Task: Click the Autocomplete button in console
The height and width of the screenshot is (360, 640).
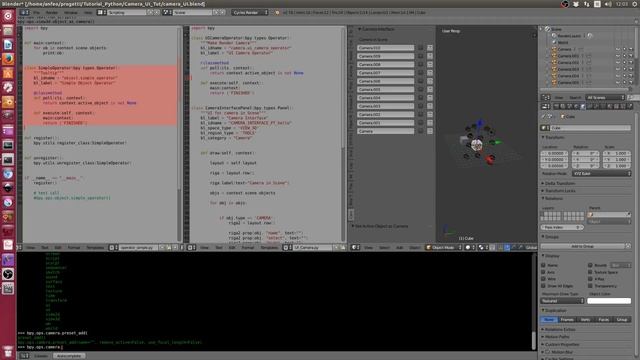Action: point(69,356)
